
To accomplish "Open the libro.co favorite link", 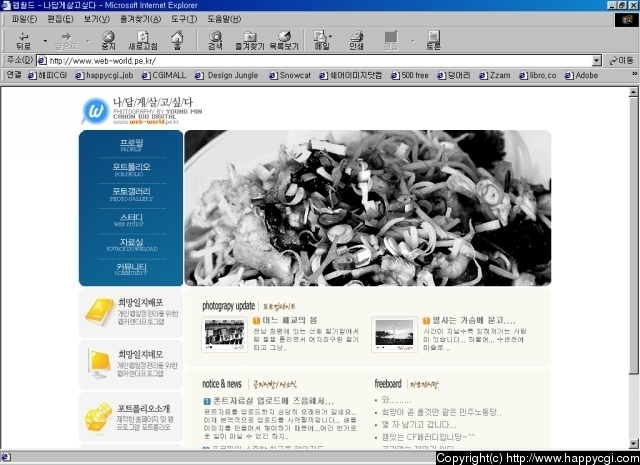I will pyautogui.click(x=538, y=75).
